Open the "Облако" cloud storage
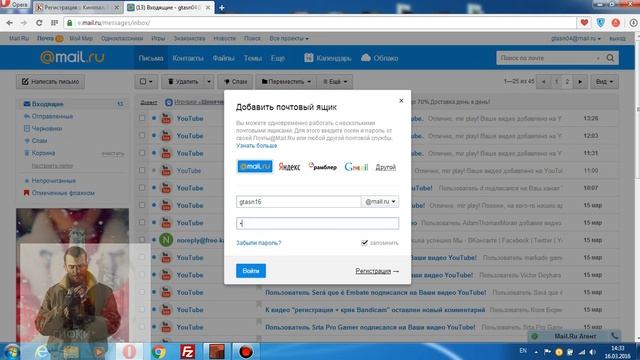This screenshot has width=640, height=360. (x=380, y=58)
